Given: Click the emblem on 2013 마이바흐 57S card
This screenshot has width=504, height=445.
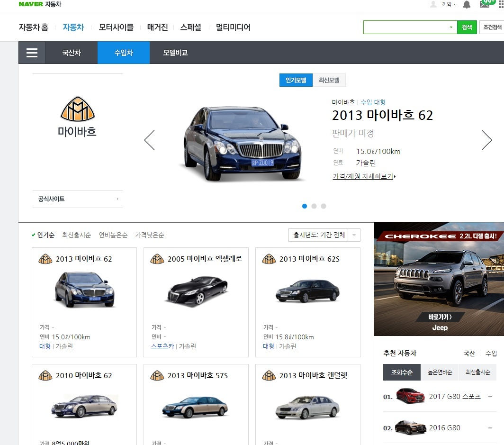Looking at the screenshot, I should point(157,375).
